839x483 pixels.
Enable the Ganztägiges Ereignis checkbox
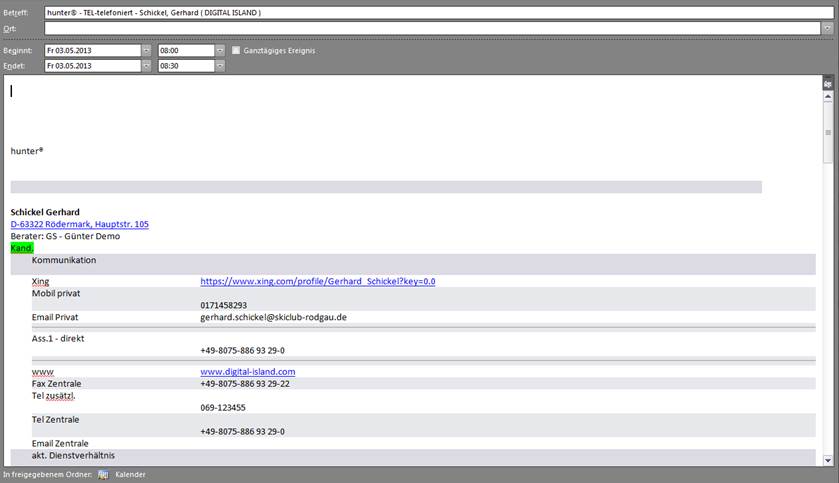236,50
